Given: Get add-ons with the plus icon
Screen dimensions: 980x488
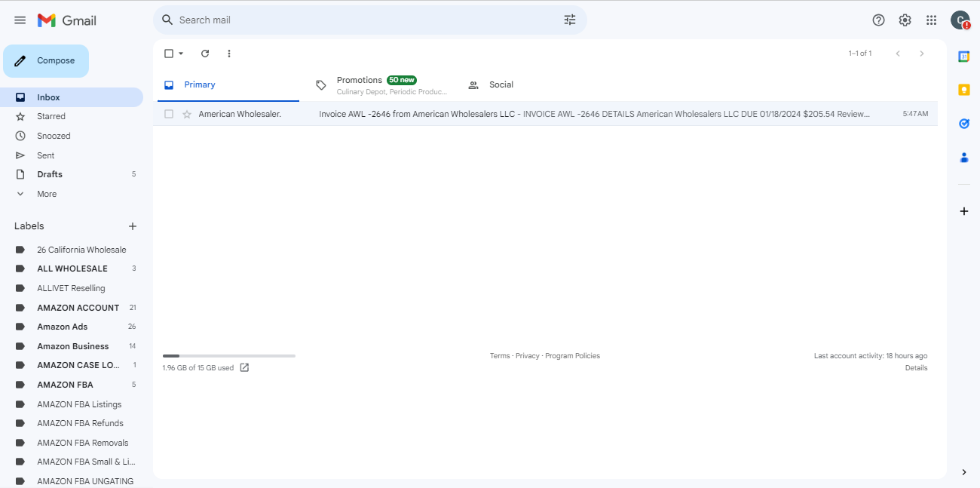Looking at the screenshot, I should (963, 211).
